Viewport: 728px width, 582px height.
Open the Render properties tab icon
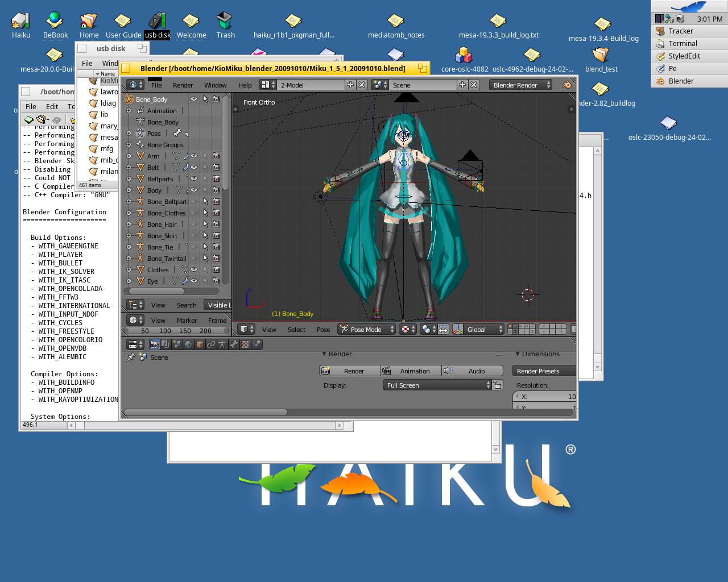coord(154,344)
